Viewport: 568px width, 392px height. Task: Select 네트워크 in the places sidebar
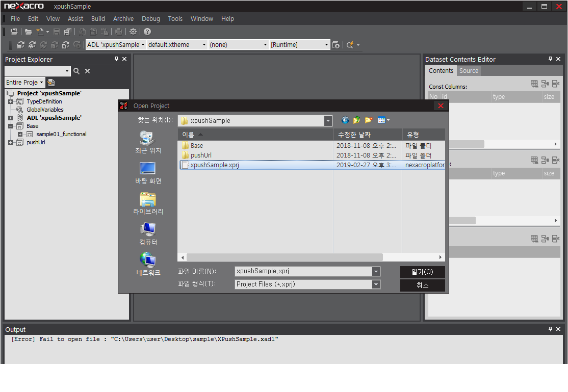pyautogui.click(x=148, y=265)
